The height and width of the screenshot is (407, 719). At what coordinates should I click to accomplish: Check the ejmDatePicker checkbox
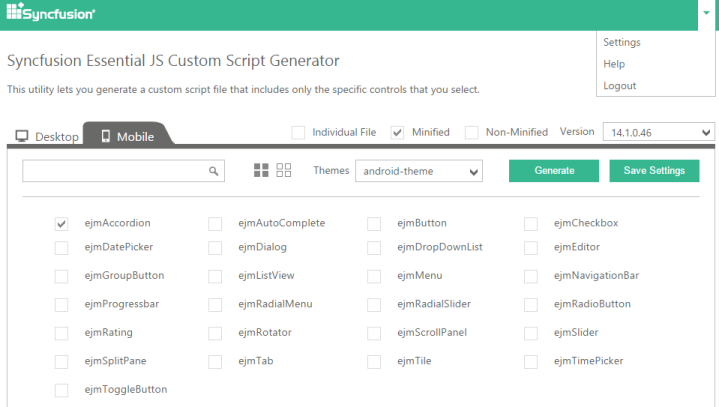point(61,248)
